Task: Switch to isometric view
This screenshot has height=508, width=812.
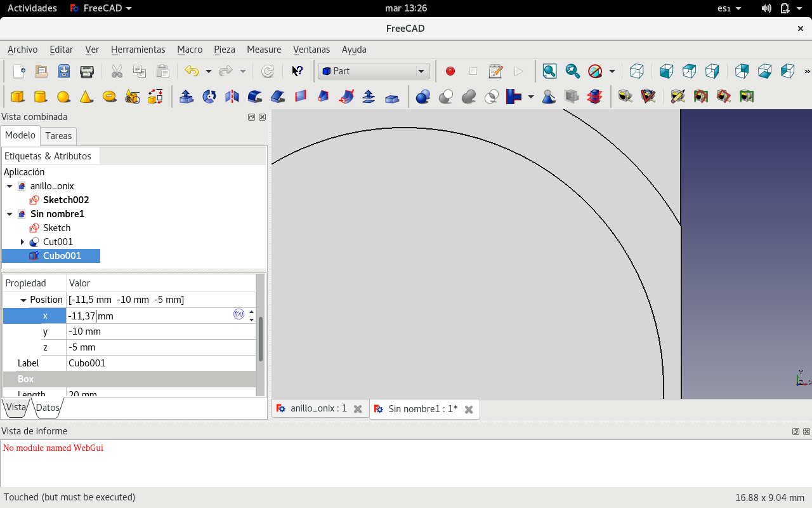Action: [637, 71]
